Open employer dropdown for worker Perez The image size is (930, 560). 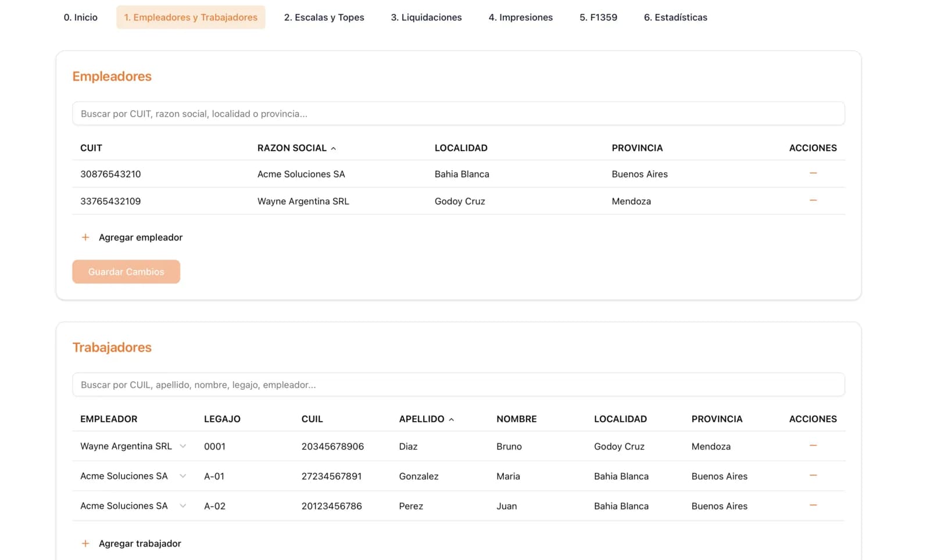tap(183, 506)
